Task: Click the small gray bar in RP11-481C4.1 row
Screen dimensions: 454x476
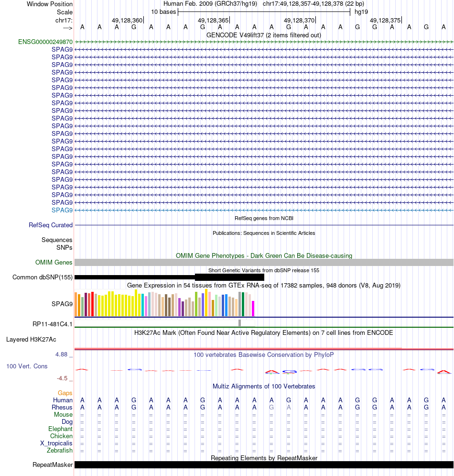Action: [x=239, y=323]
